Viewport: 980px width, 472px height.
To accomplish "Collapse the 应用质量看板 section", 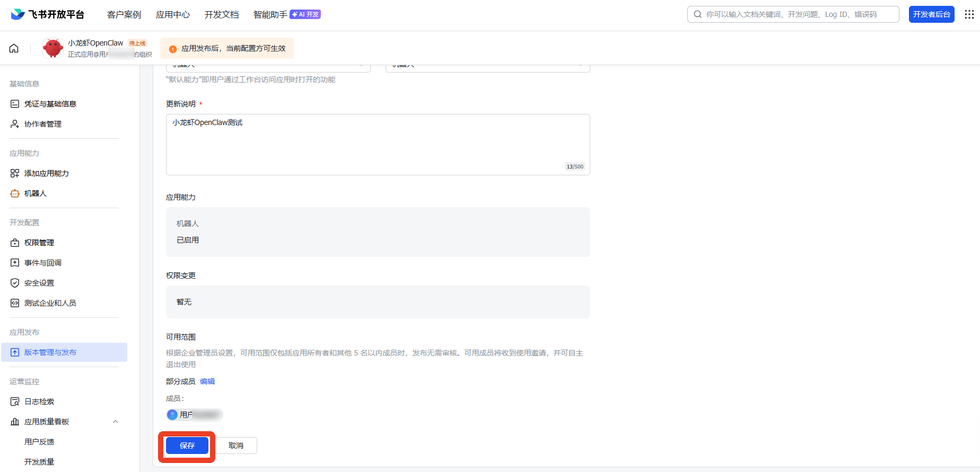I will coord(116,422).
